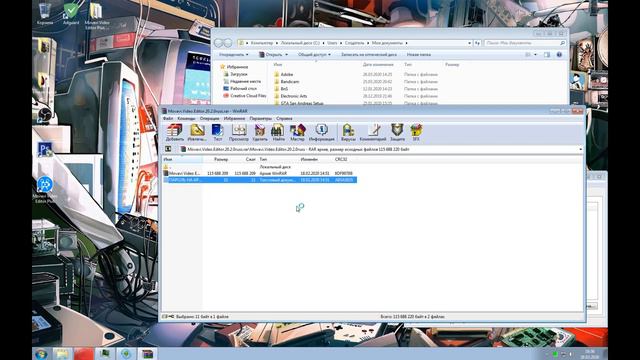This screenshot has height=360, width=640.
Task: Open the WinRAR Избранное menu
Action: point(234,118)
